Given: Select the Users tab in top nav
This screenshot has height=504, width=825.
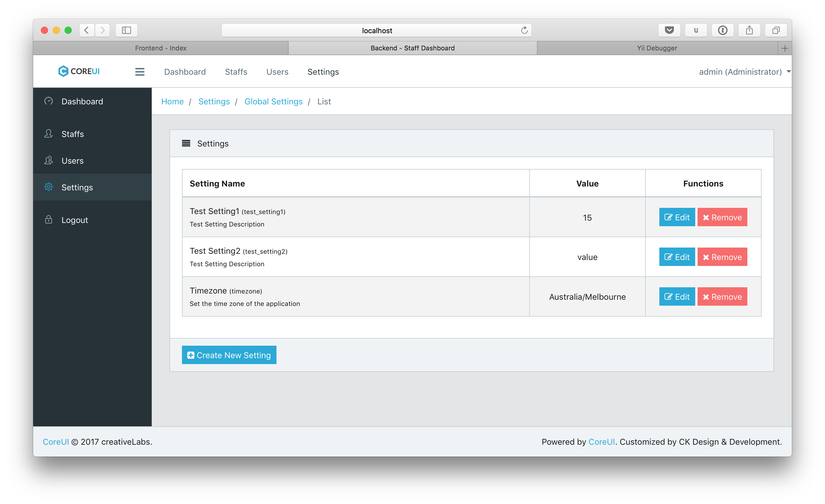Looking at the screenshot, I should coord(278,71).
